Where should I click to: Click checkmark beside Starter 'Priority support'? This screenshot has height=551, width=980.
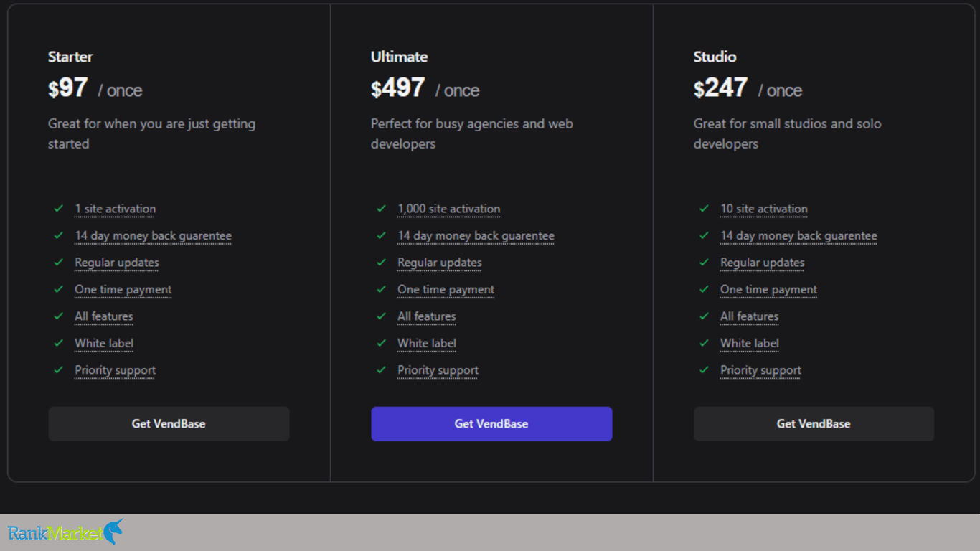(x=59, y=370)
